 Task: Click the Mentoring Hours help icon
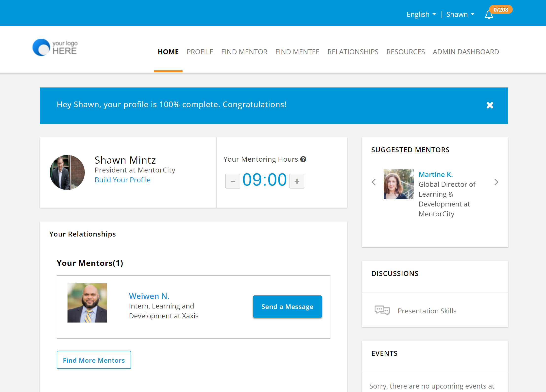click(x=303, y=159)
